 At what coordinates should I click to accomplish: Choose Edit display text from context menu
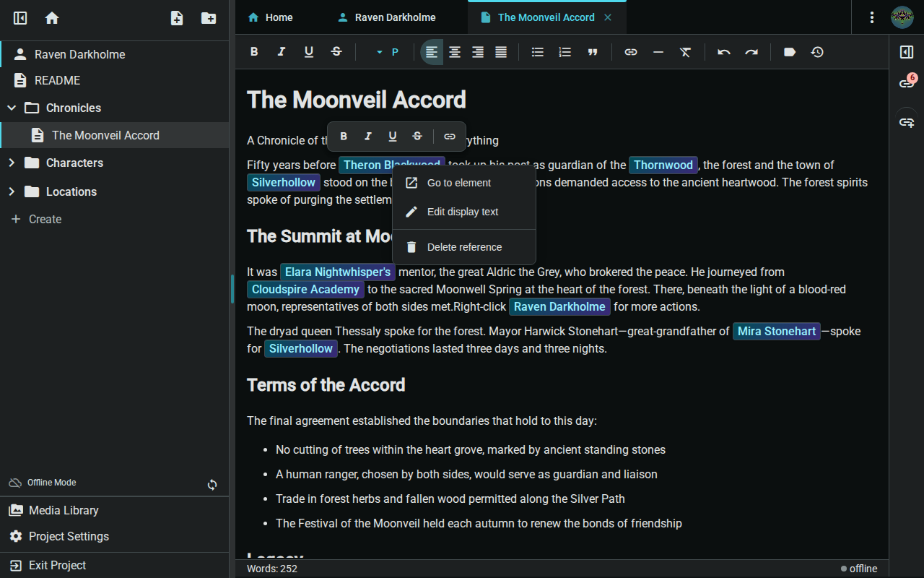(462, 212)
